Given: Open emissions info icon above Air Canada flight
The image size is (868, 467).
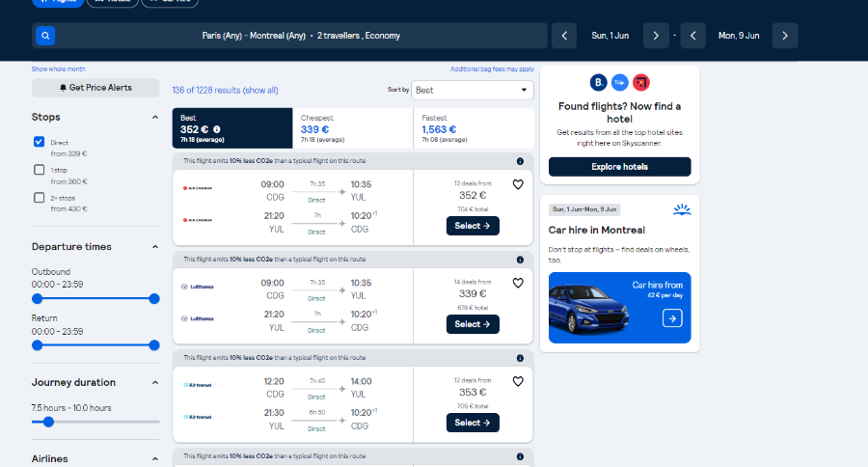Looking at the screenshot, I should 520,161.
